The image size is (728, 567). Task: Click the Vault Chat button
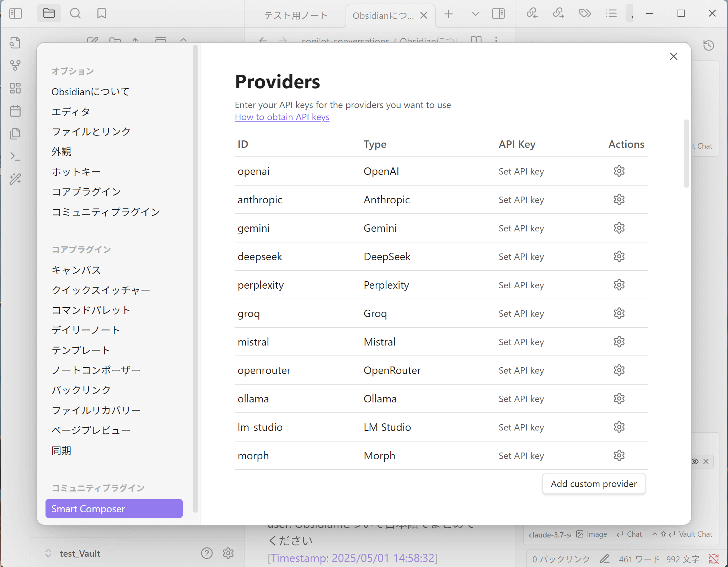682,534
